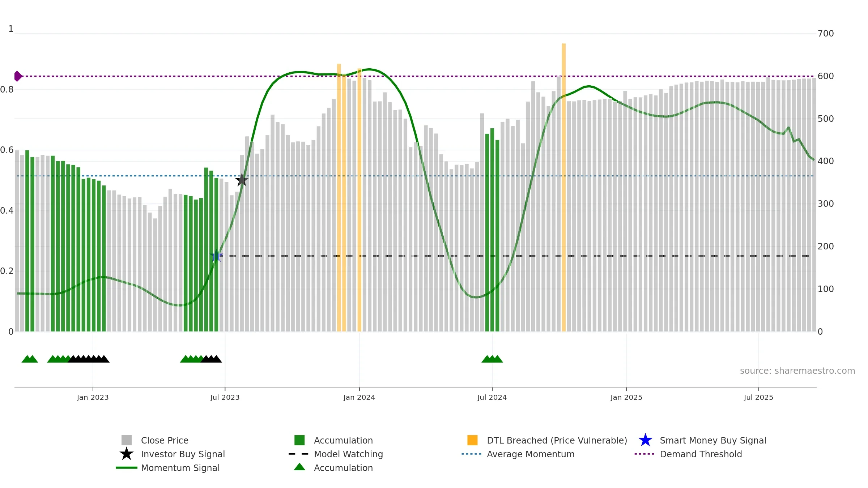Click the green Accumulation triangle legend icon
Screen dimensions: 868x488
click(x=299, y=467)
